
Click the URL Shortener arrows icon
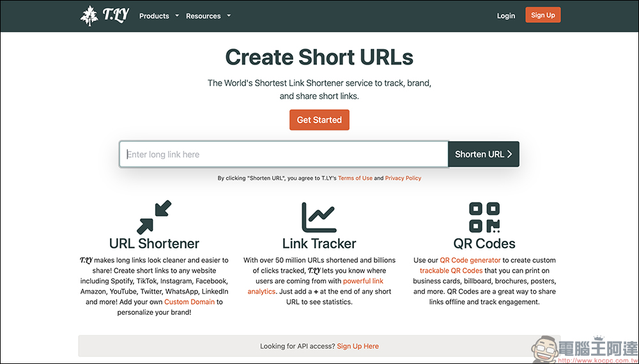click(x=154, y=217)
